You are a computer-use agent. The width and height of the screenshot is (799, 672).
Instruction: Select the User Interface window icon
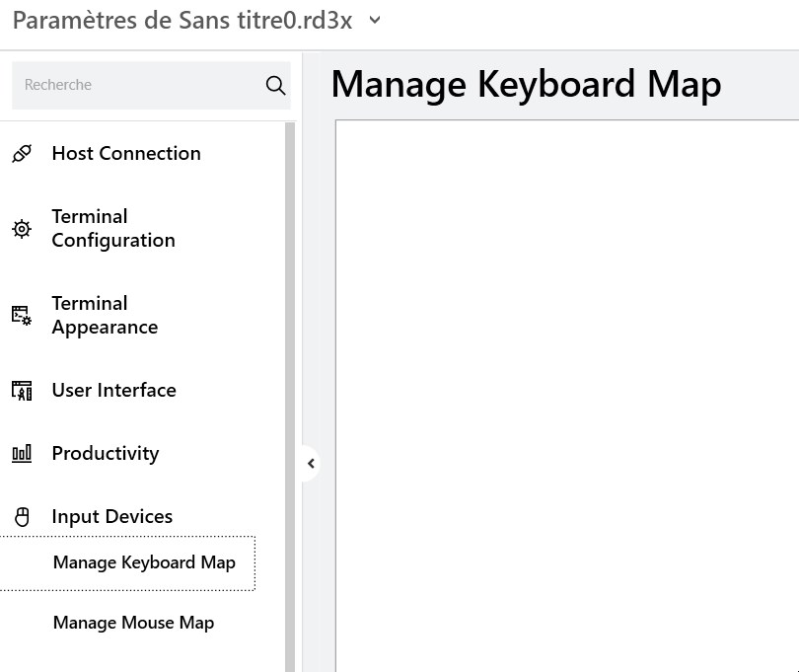(x=21, y=390)
